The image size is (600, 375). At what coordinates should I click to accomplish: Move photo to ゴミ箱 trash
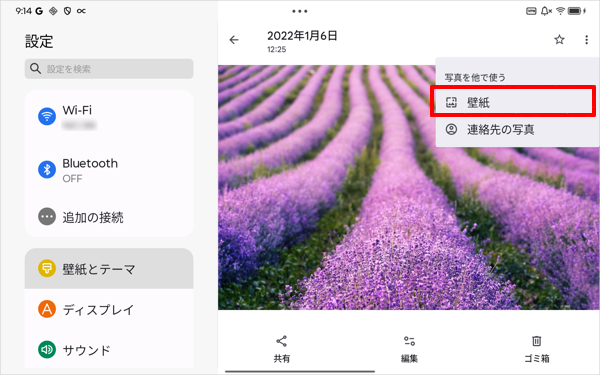tap(536, 349)
